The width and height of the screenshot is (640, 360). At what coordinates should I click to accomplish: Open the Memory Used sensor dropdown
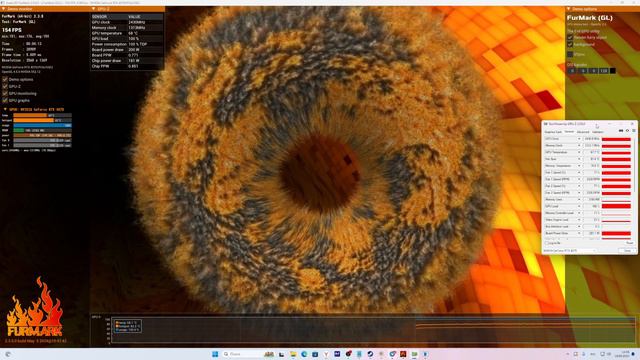point(579,200)
